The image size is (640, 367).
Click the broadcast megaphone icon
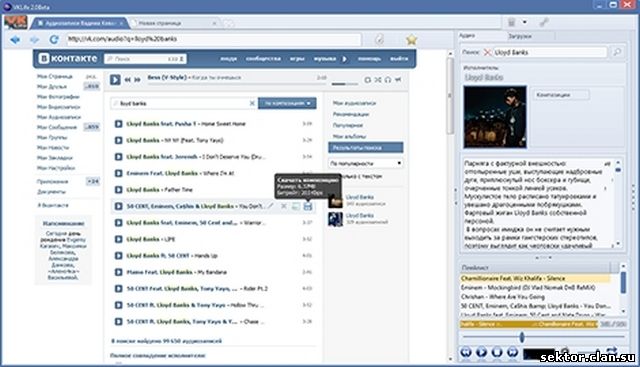click(398, 80)
